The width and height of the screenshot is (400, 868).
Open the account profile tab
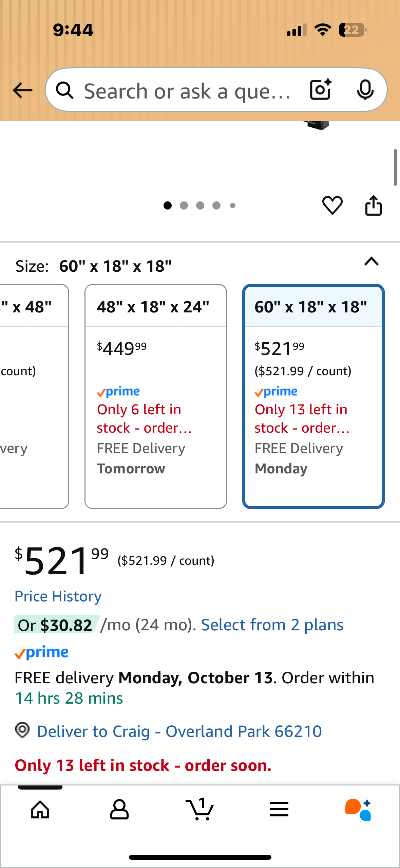[x=119, y=810]
